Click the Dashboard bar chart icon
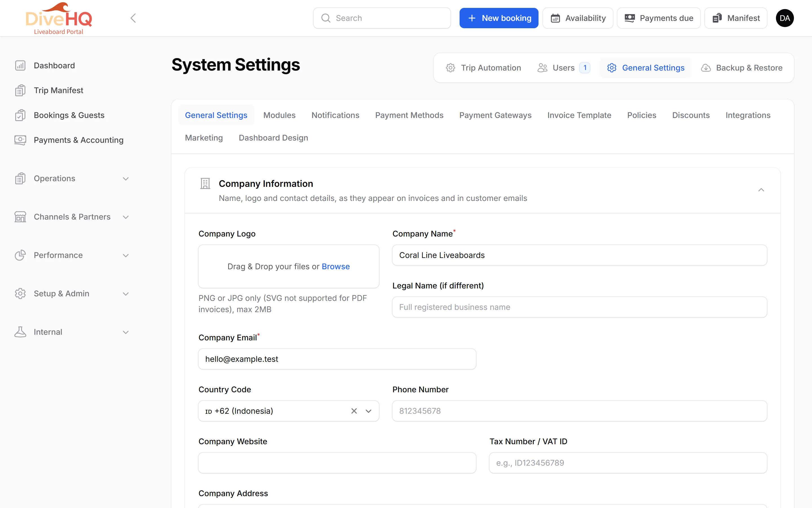 [20, 65]
